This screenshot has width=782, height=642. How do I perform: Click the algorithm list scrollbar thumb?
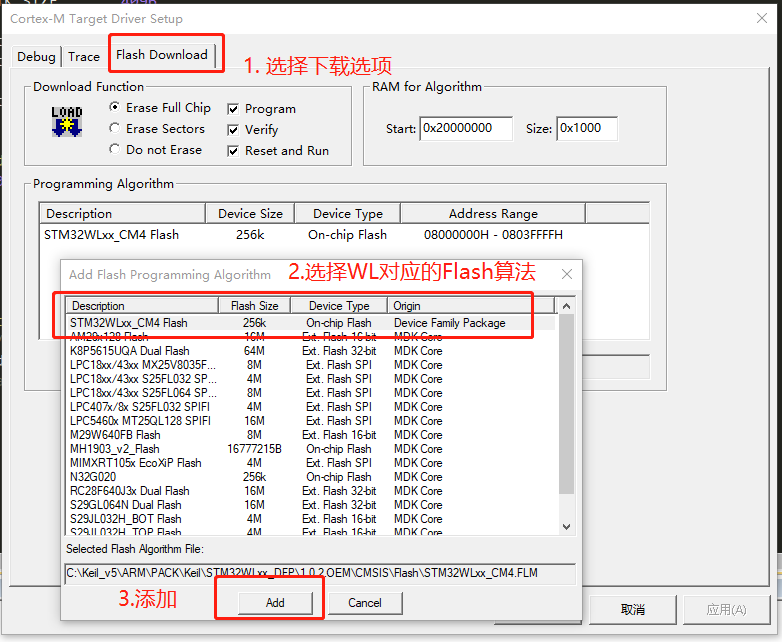pos(566,404)
